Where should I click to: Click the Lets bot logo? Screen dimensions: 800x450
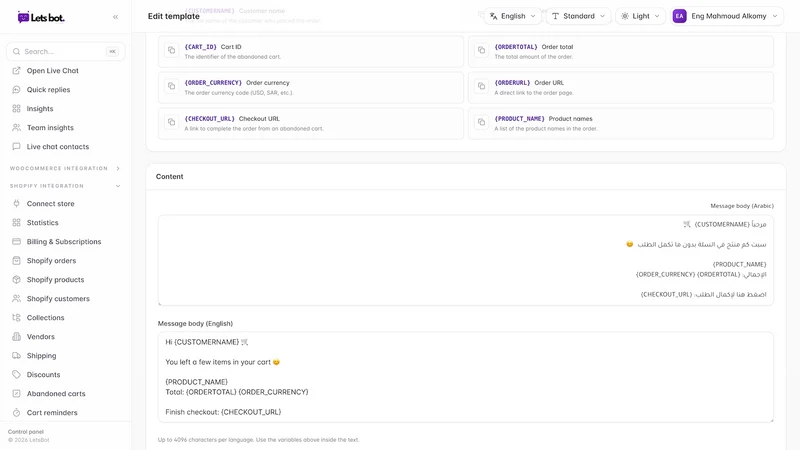coord(41,17)
